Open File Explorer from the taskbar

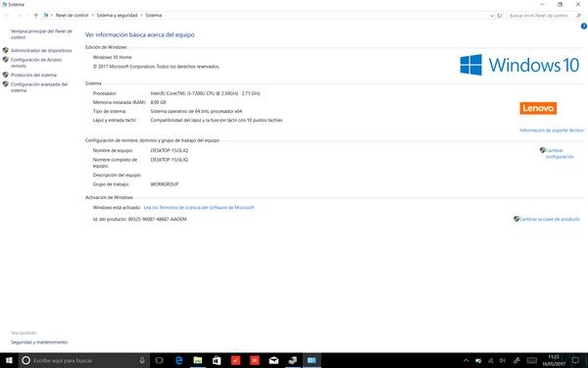click(198, 360)
